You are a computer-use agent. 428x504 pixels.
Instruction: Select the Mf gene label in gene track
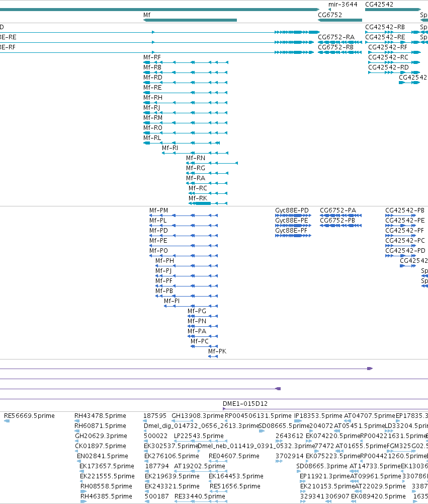147,15
